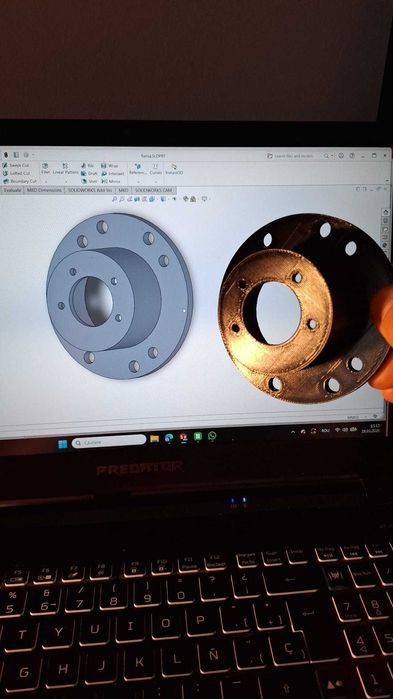Expand the Fillet dropdown arrow
The height and width of the screenshot is (699, 393).
pyautogui.click(x=46, y=181)
